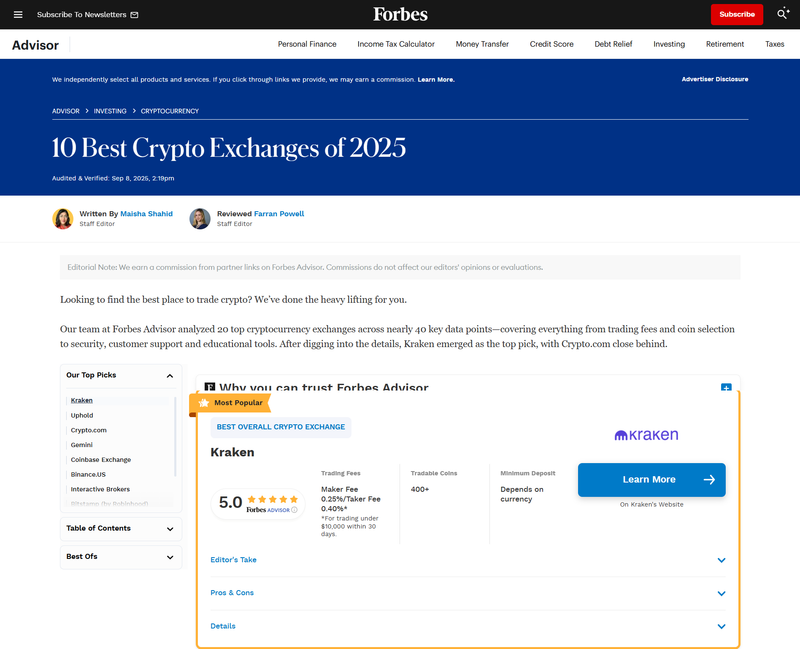The height and width of the screenshot is (649, 800).
Task: Open Taxes menu item
Action: point(774,44)
